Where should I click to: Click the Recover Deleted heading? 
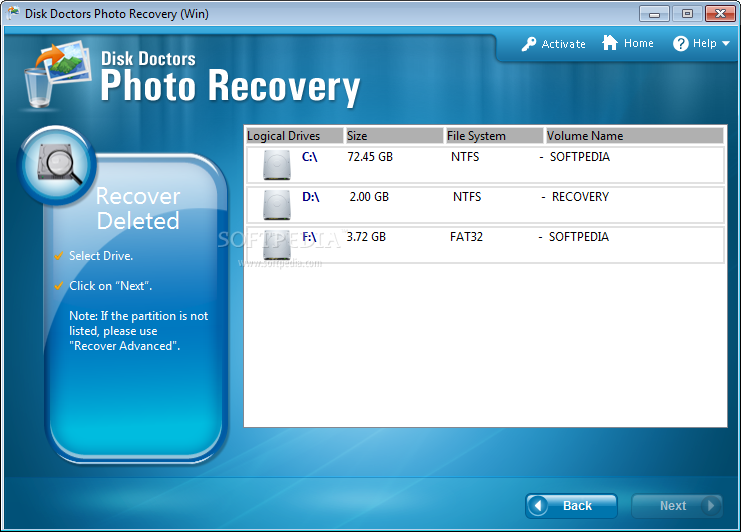pos(138,208)
